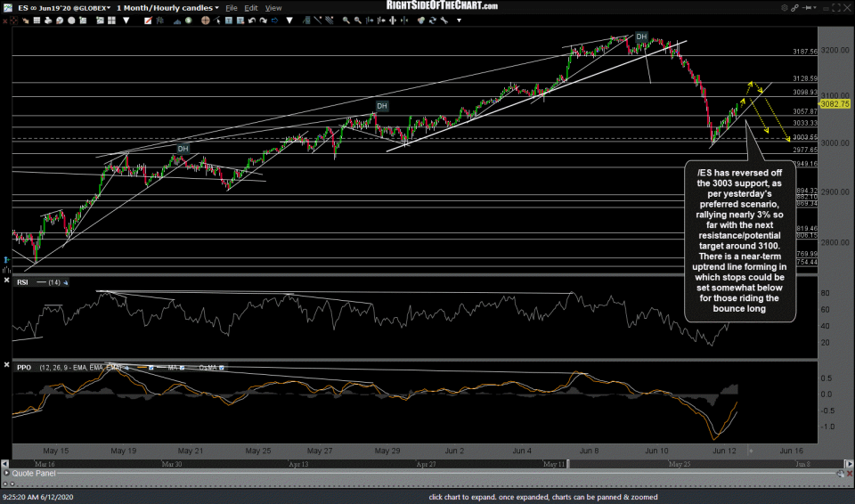The image size is (855, 504).
Task: Click the DH marker near May 29
Action: click(382, 106)
